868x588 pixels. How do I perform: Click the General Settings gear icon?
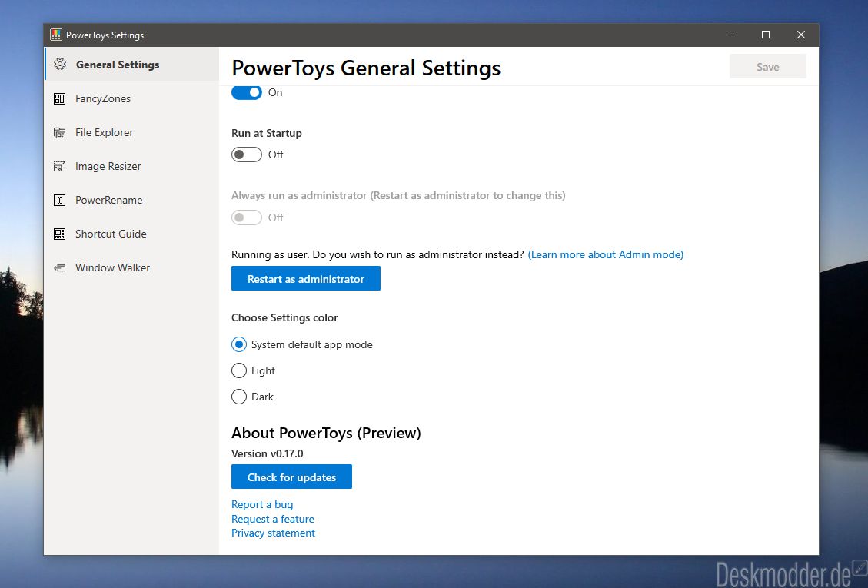(60, 65)
